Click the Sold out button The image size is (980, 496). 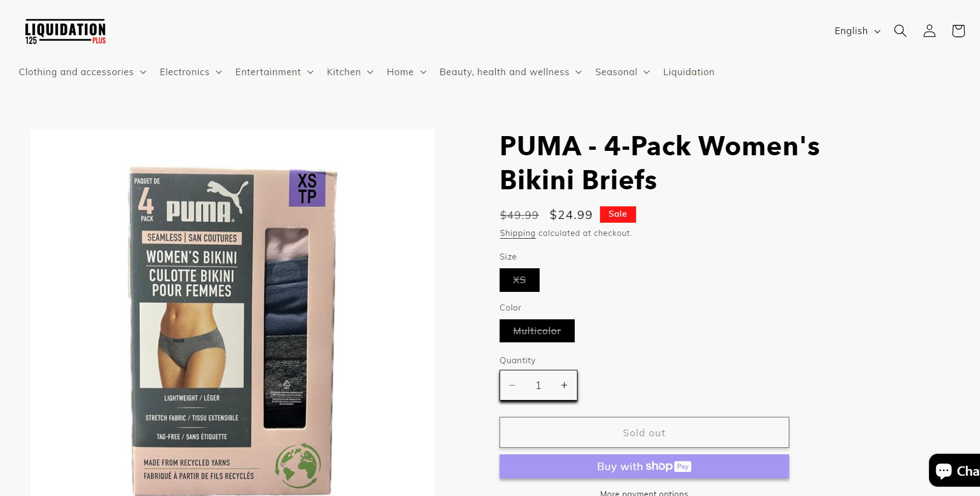pyautogui.click(x=644, y=432)
